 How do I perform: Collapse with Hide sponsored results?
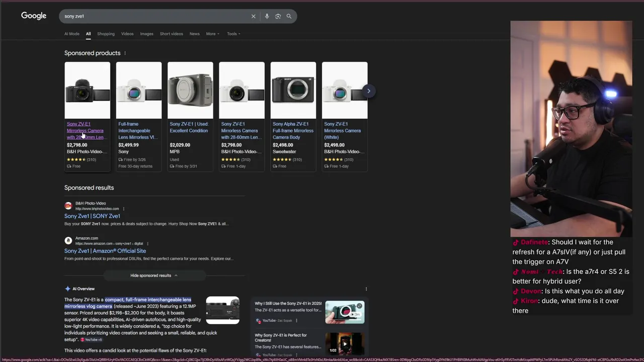(x=154, y=276)
